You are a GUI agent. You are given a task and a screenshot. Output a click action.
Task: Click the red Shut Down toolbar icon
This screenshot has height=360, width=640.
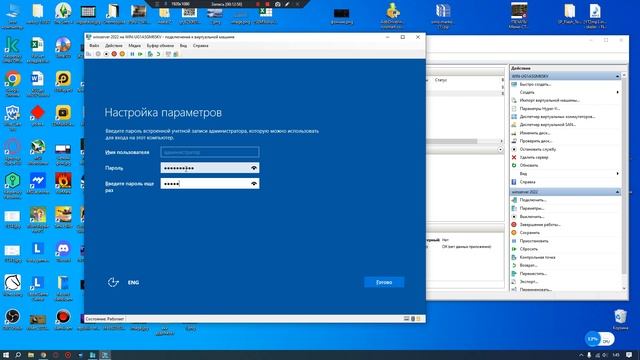click(114, 54)
